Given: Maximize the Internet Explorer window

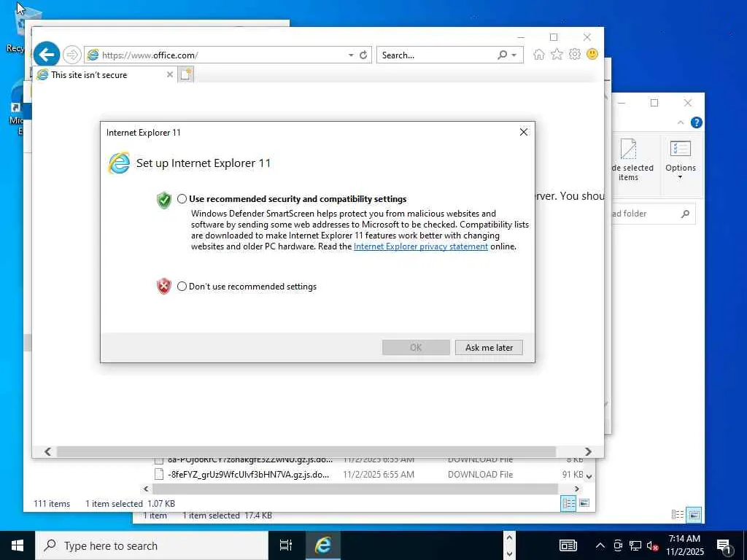Looking at the screenshot, I should (554, 37).
